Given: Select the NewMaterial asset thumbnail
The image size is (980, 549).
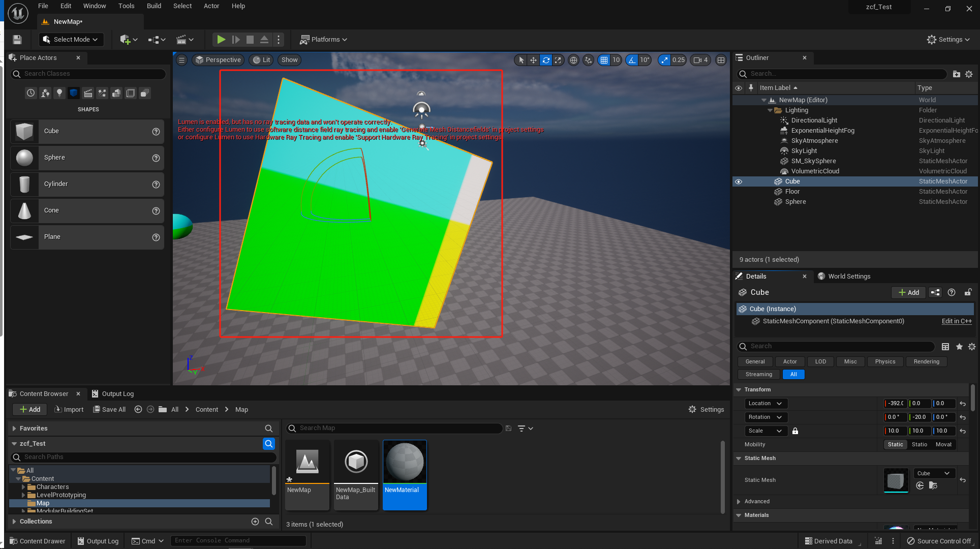Looking at the screenshot, I should (x=405, y=463).
